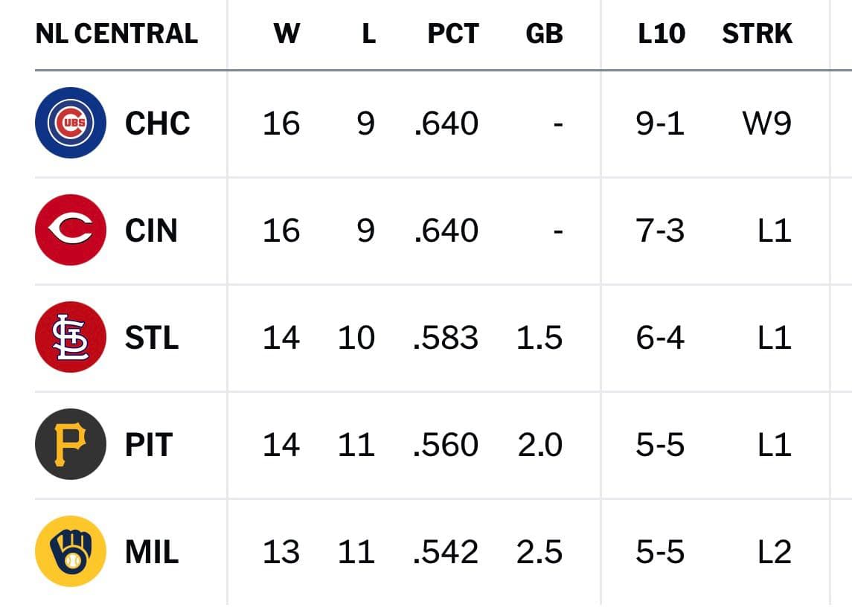Open the CHC team link
852x616 pixels.
tap(158, 123)
